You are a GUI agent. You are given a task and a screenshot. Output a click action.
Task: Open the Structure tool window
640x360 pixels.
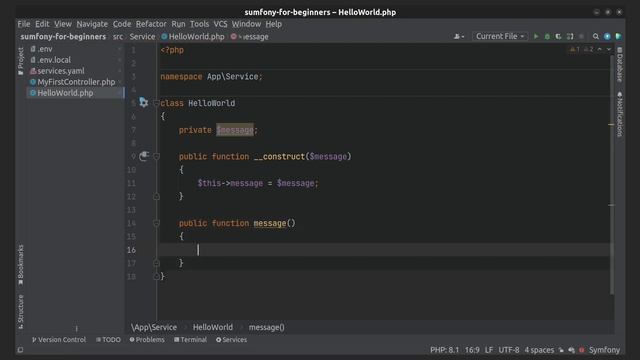[20, 312]
